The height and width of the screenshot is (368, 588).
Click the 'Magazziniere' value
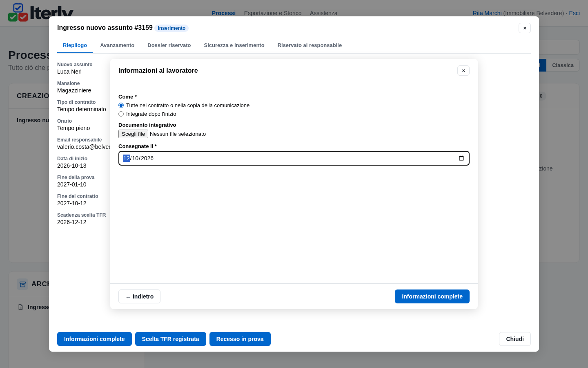74,90
